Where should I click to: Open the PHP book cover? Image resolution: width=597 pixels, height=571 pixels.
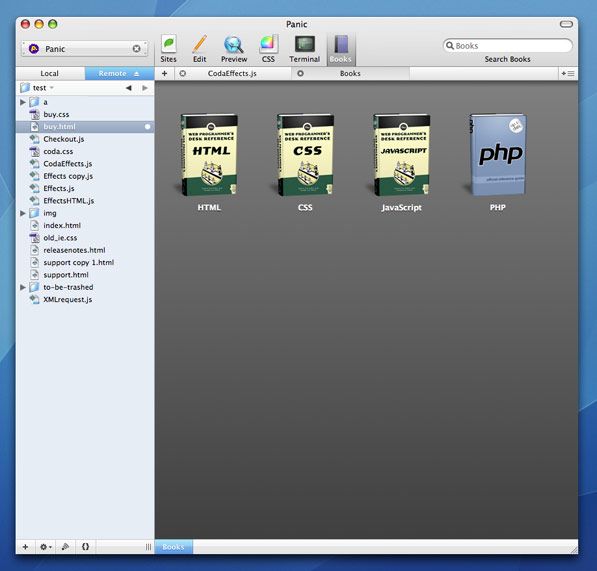[497, 154]
